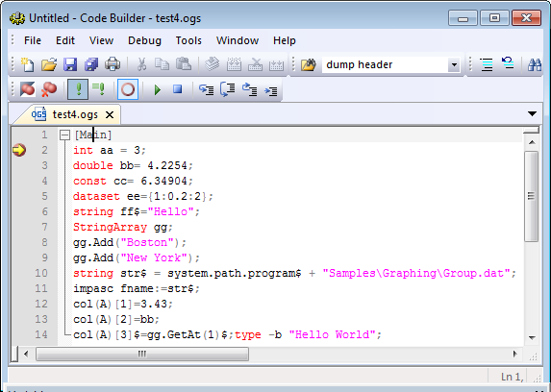Open the Window menu
551x392 pixels.
click(238, 40)
